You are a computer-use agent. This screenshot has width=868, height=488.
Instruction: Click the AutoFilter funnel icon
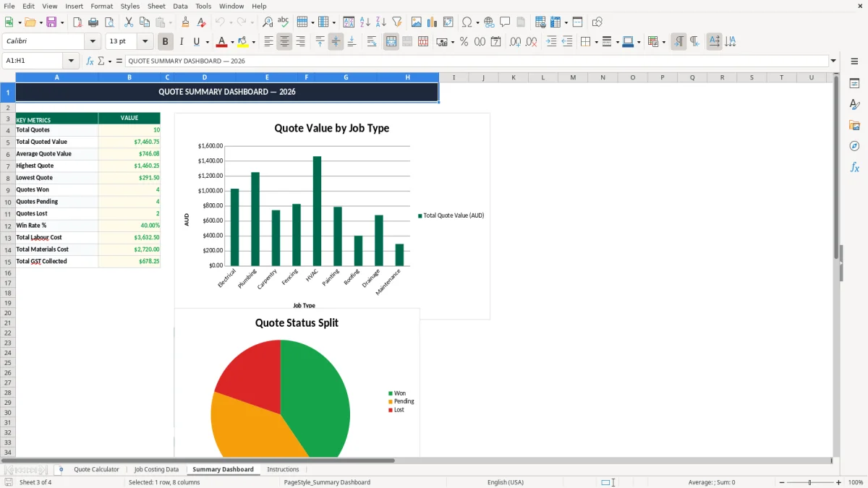pyautogui.click(x=397, y=22)
